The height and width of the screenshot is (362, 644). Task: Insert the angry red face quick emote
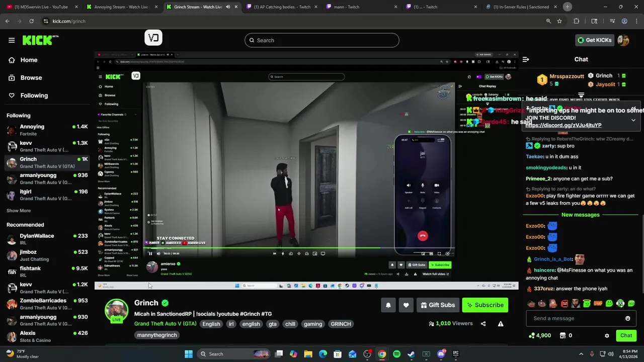(564, 303)
